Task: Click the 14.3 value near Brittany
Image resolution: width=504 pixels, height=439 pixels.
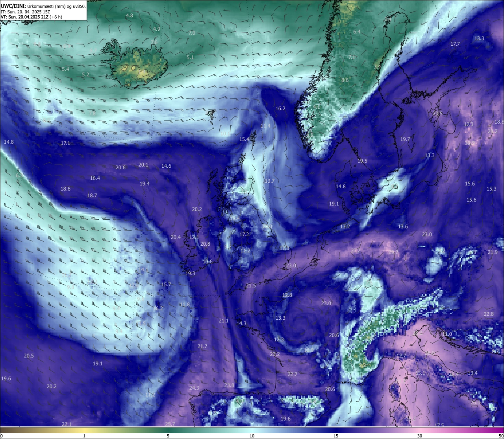Action: [241, 323]
